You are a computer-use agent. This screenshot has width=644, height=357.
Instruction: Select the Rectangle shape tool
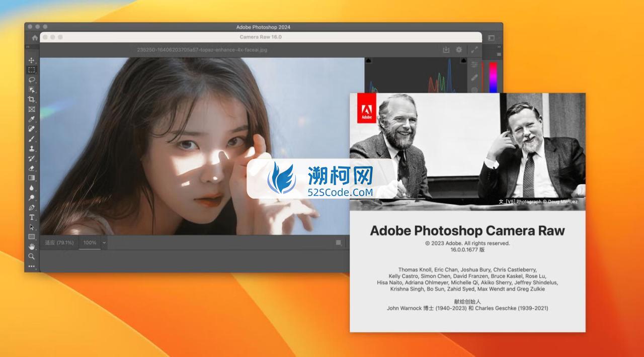(32, 237)
